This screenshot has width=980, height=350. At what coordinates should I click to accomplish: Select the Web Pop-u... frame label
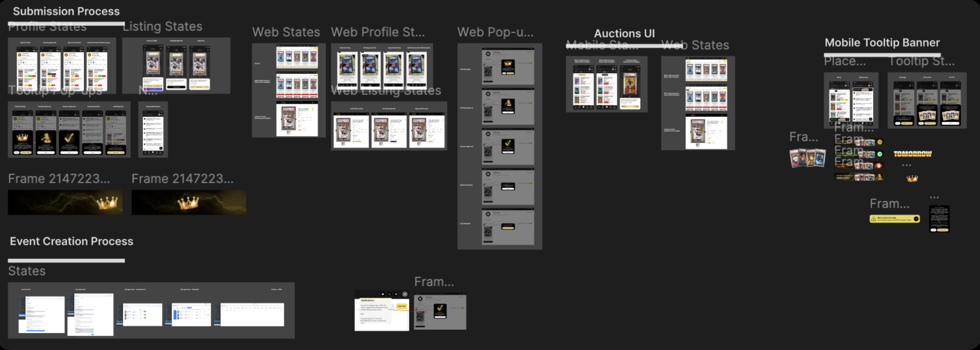pos(495,32)
